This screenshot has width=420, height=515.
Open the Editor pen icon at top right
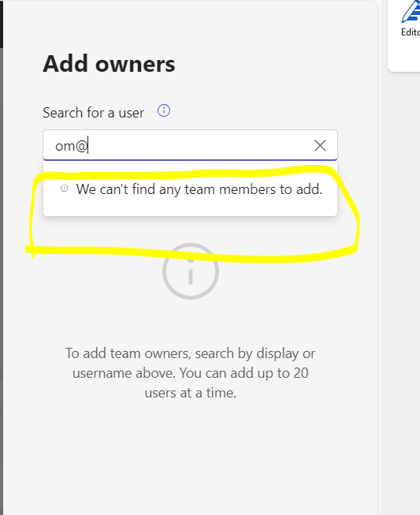(x=411, y=12)
